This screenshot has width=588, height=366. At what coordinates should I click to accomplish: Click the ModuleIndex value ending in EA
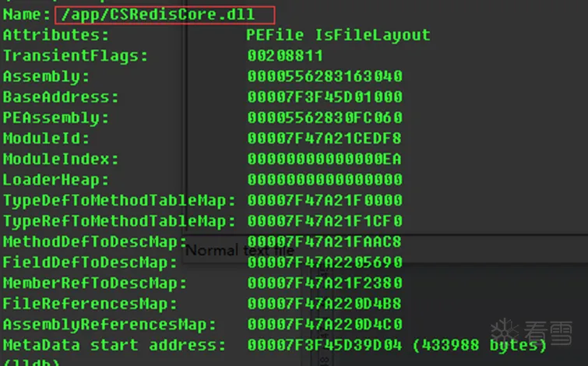325,159
